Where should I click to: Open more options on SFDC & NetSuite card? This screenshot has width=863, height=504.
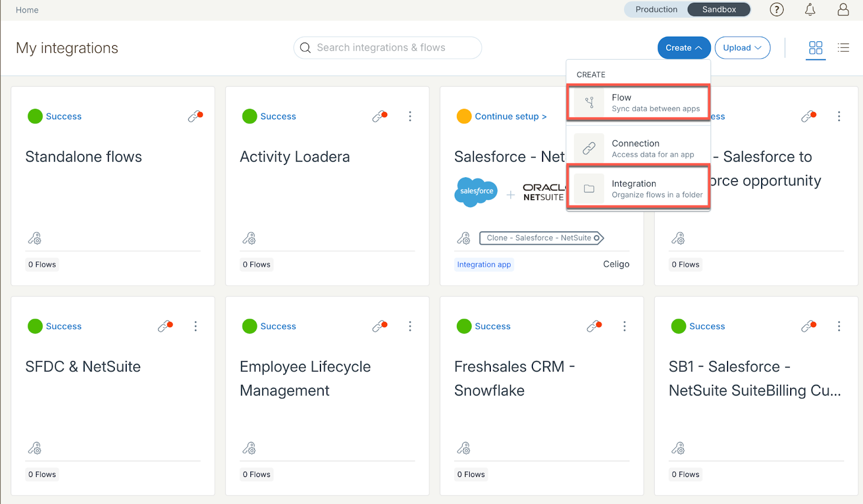(x=195, y=326)
